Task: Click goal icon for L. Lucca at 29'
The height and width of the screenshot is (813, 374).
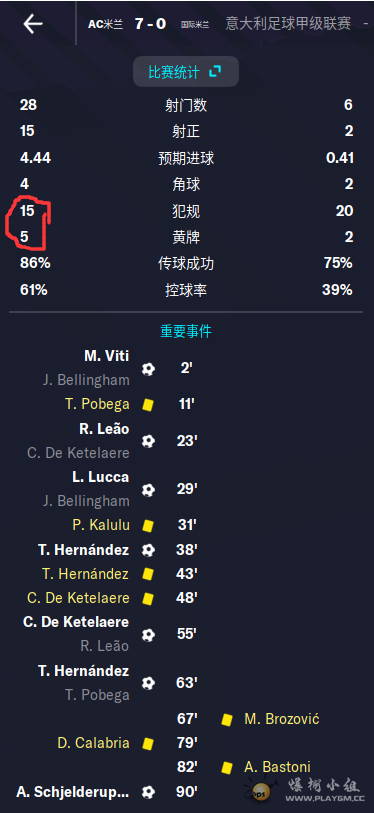Action: 148,489
